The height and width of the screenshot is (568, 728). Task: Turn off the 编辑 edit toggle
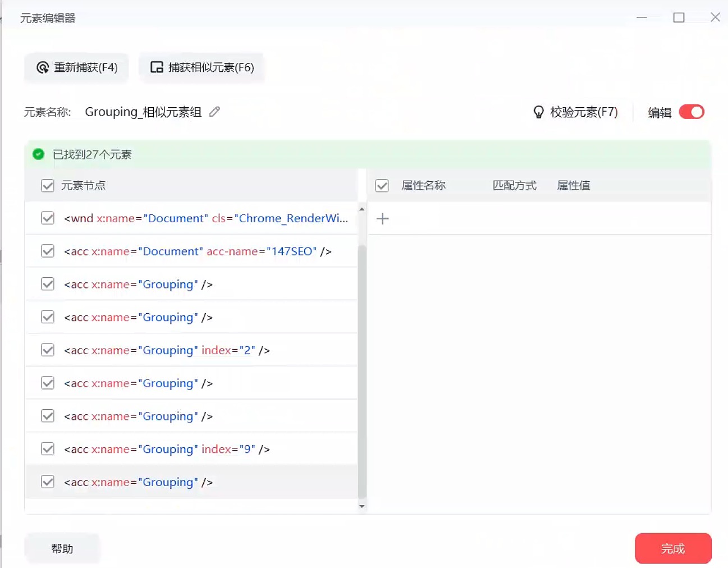click(x=692, y=112)
